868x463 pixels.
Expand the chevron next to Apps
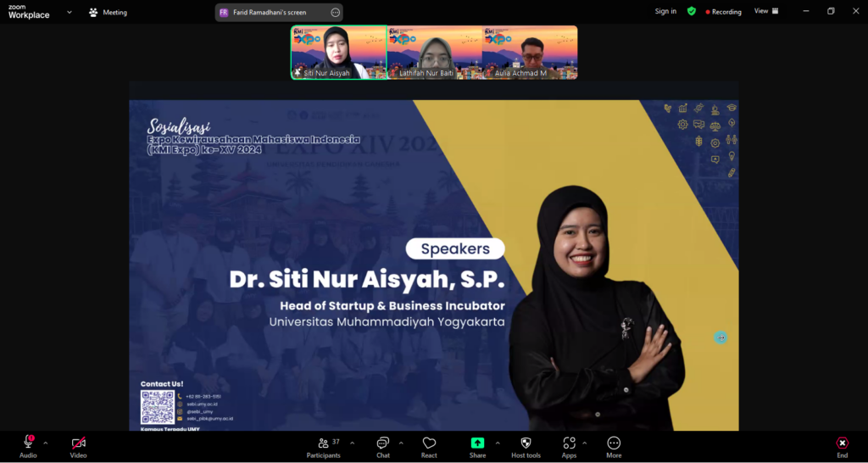click(585, 443)
